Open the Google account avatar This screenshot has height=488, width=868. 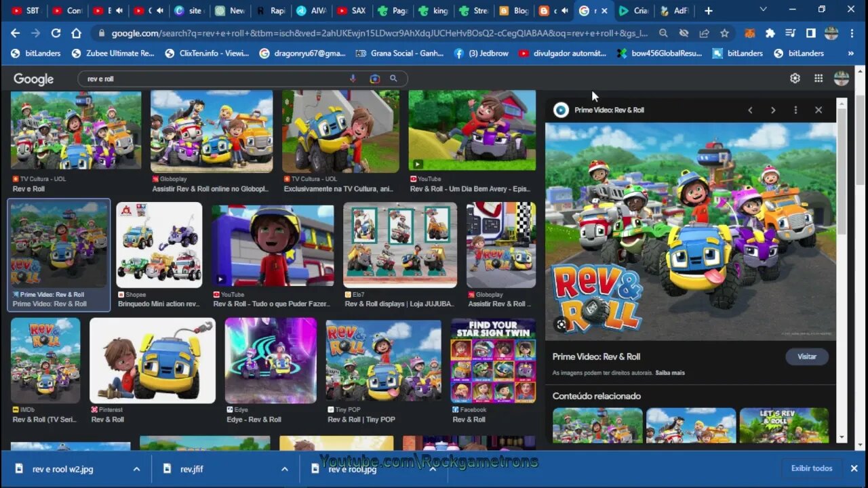tap(842, 78)
